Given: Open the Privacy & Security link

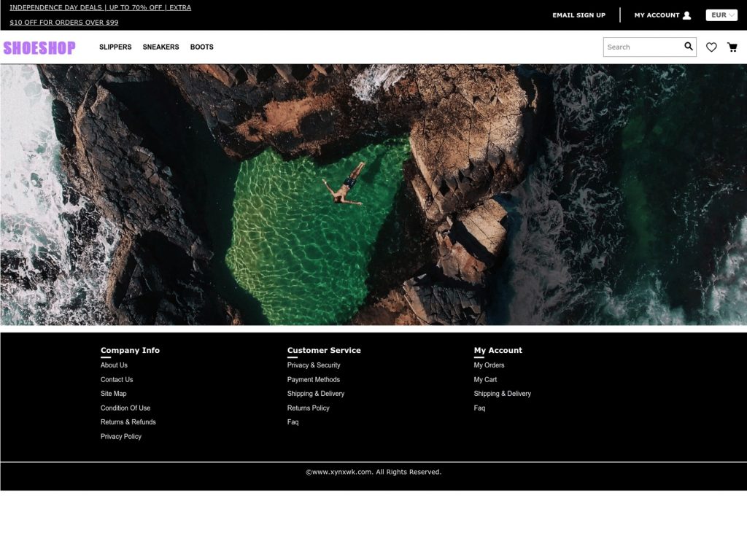Looking at the screenshot, I should [314, 365].
